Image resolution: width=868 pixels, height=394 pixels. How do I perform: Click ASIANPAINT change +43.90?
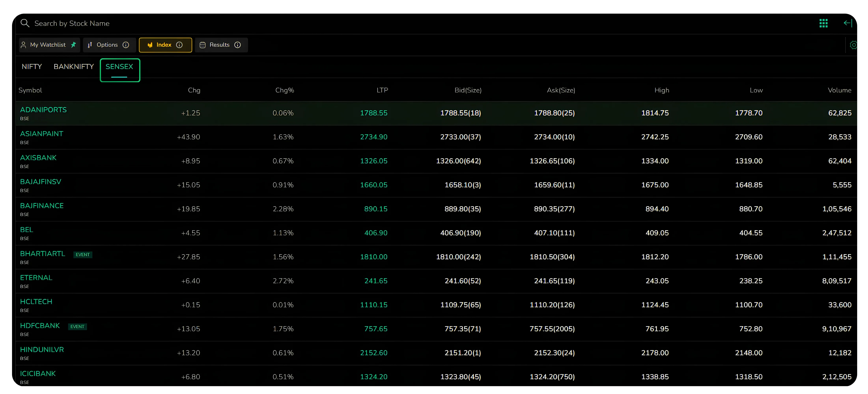pyautogui.click(x=188, y=137)
